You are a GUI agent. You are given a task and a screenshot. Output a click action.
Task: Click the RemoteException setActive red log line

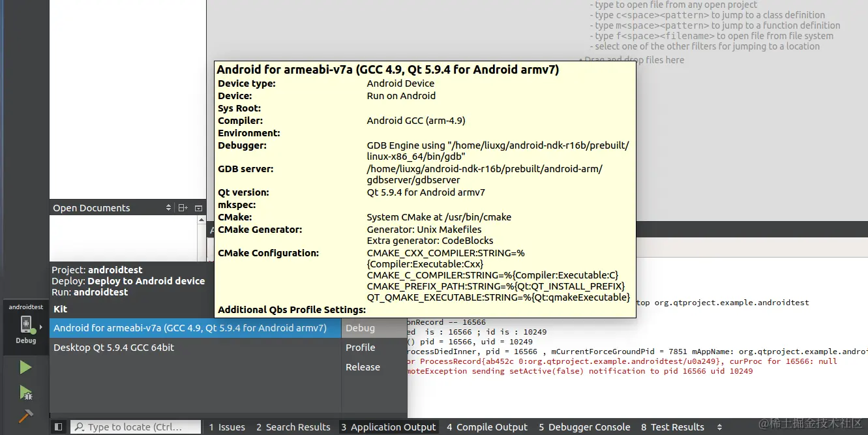580,371
